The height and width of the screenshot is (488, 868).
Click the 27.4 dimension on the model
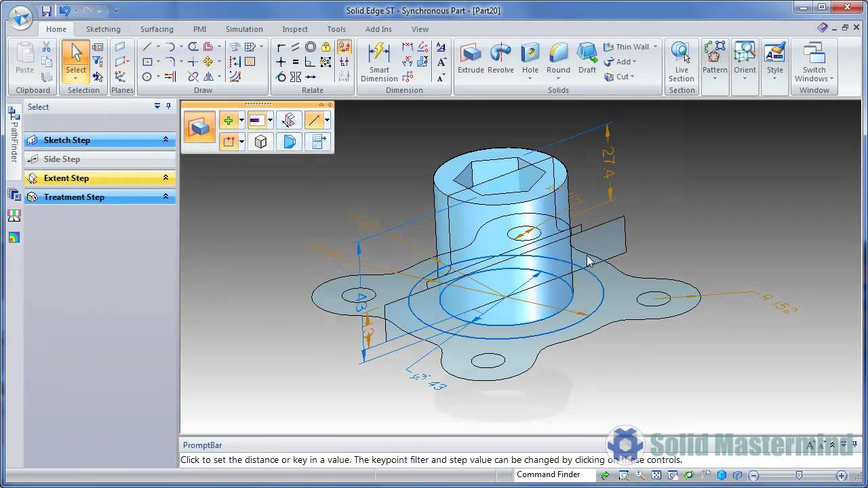[608, 164]
